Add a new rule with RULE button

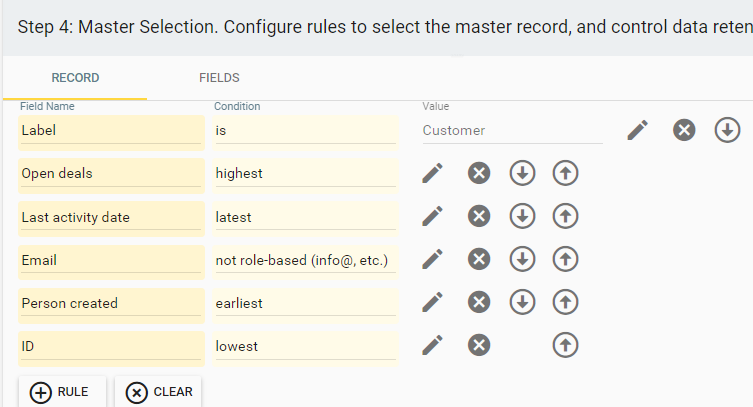pyautogui.click(x=62, y=392)
